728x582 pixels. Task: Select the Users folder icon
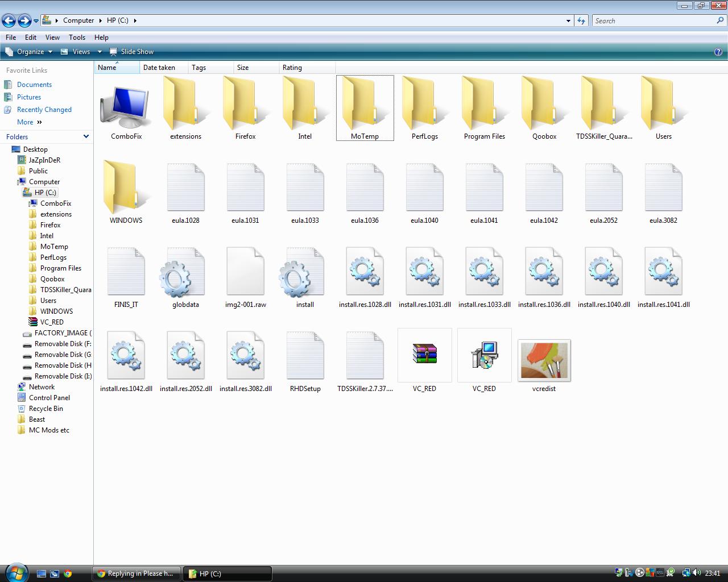pyautogui.click(x=663, y=104)
